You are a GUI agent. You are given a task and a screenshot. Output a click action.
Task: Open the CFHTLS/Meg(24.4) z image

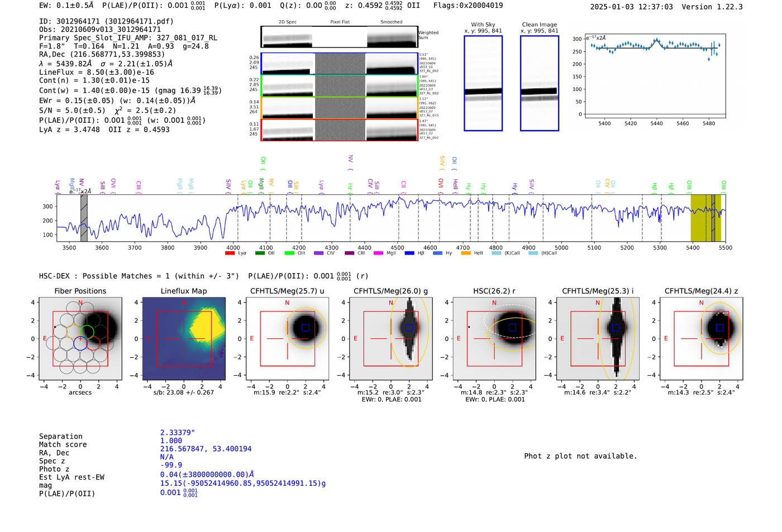(x=702, y=338)
